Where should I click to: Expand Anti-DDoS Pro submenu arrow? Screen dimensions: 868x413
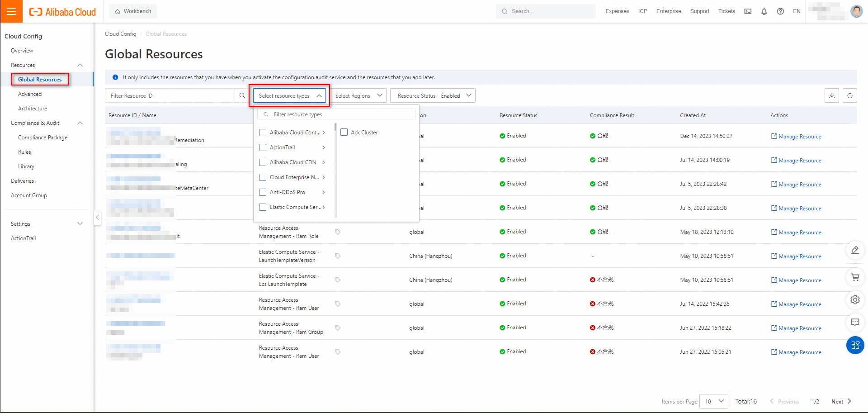pos(324,192)
